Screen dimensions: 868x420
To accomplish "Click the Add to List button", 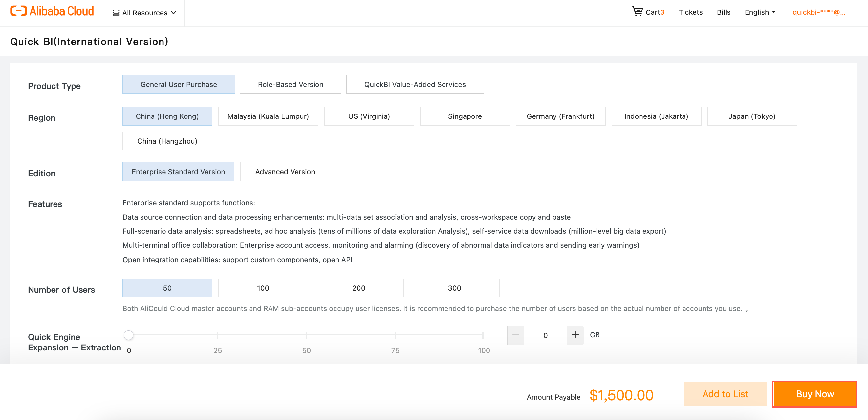I will pos(725,394).
